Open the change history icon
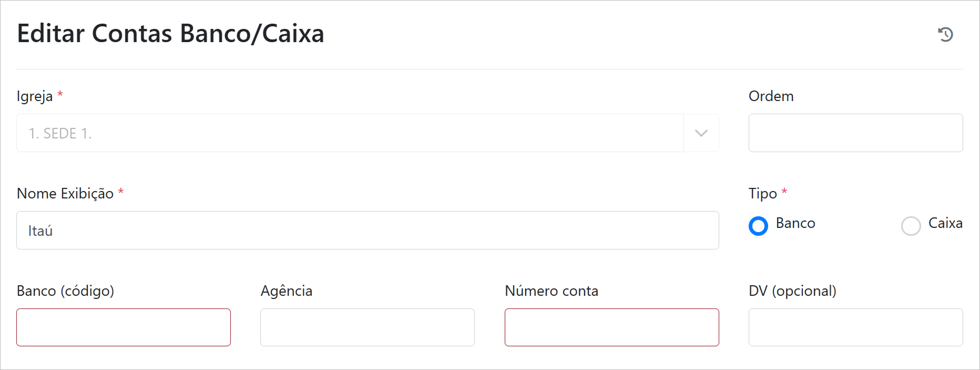This screenshot has height=370, width=980. (945, 34)
